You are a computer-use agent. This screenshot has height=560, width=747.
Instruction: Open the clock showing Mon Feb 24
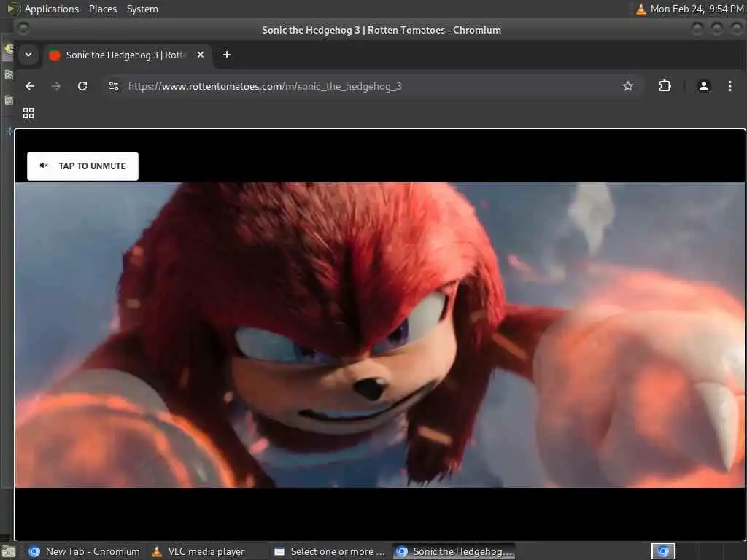tap(697, 9)
